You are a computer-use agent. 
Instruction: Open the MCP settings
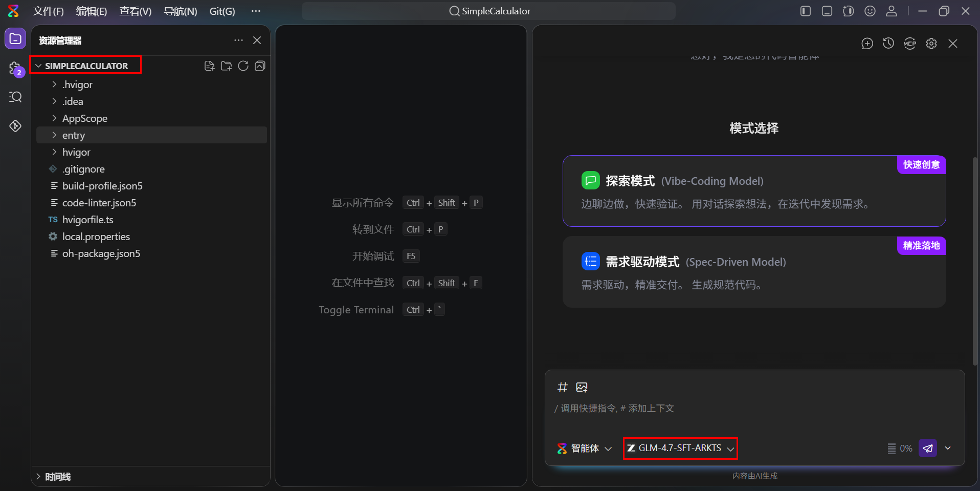pyautogui.click(x=910, y=44)
